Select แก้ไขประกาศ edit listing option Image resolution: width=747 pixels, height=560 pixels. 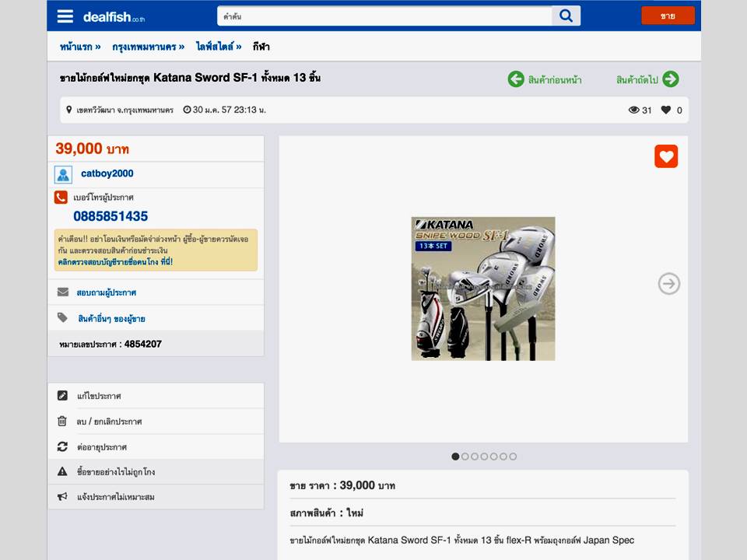tap(99, 396)
